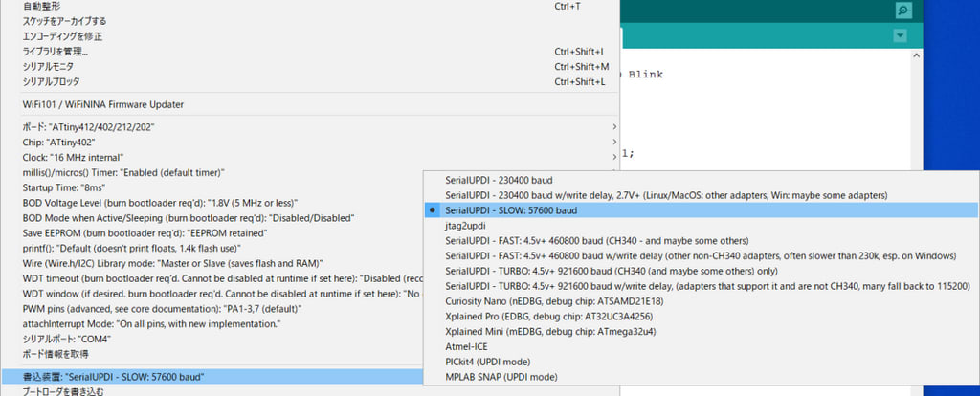Select Atmel-ICE programmer
This screenshot has width=980, height=396.
point(701,346)
